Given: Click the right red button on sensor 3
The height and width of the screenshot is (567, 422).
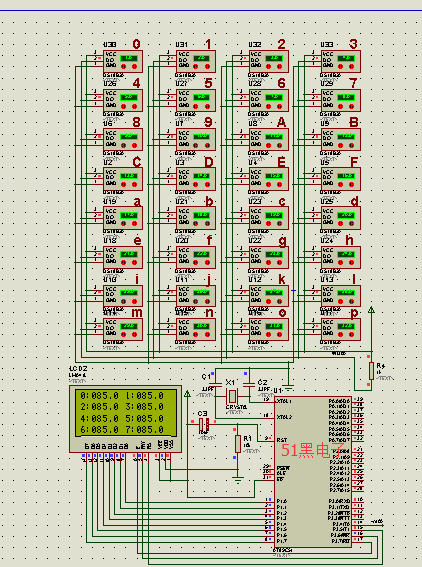Looking at the screenshot, I should click(x=351, y=67).
